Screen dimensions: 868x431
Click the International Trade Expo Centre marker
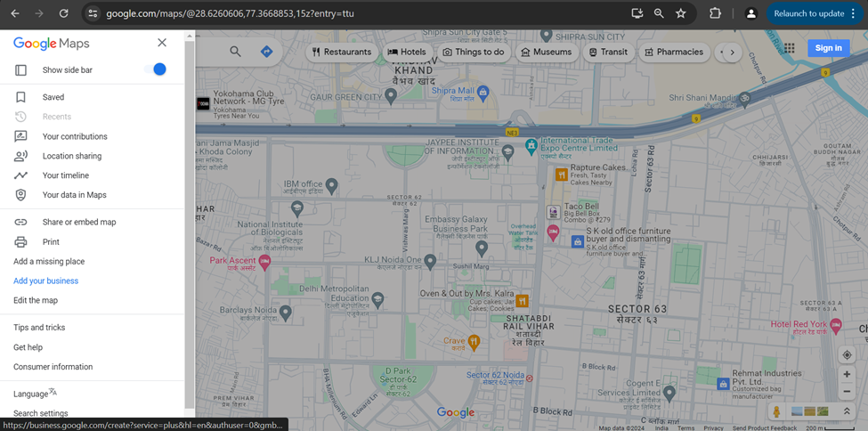(531, 147)
